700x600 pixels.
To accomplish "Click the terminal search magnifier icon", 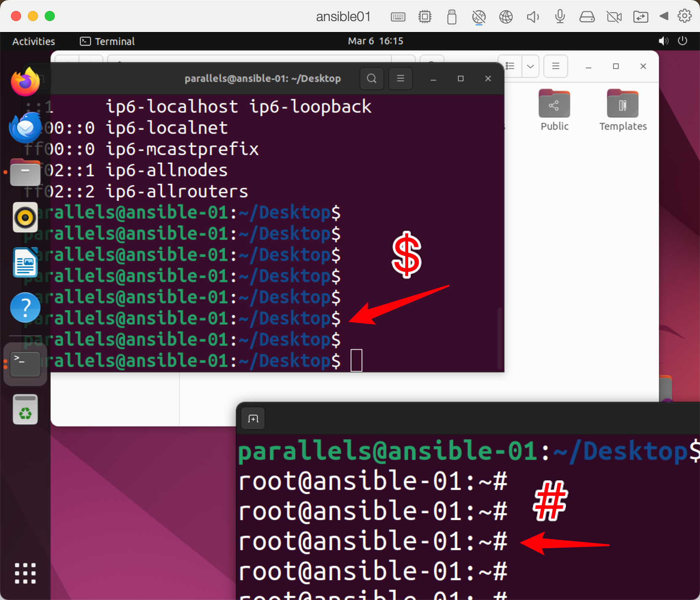I will click(x=372, y=78).
